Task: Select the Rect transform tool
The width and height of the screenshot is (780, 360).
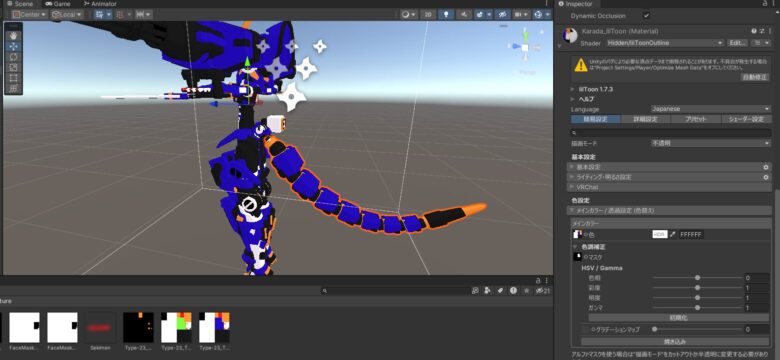Action: click(13, 78)
